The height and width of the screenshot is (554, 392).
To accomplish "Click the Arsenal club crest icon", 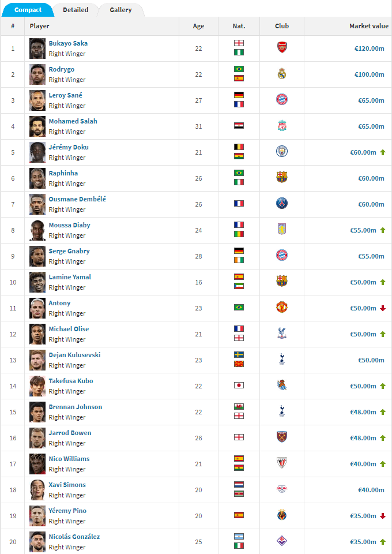I will [x=282, y=48].
